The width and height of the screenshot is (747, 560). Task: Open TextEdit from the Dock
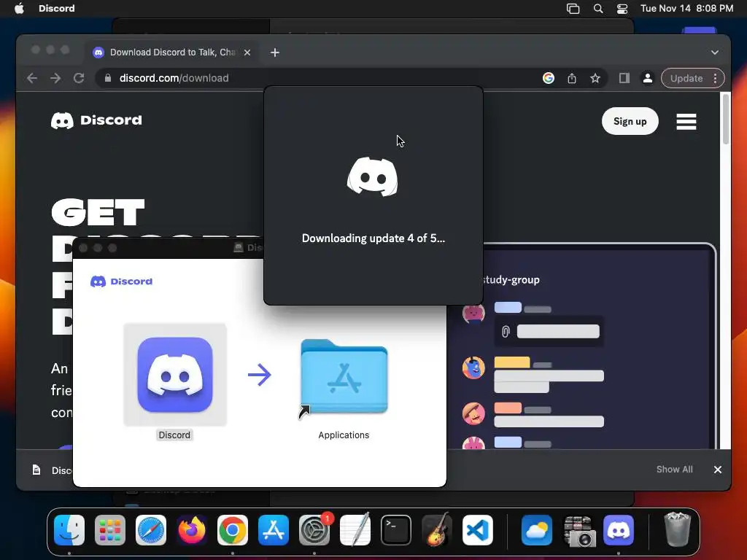click(355, 530)
